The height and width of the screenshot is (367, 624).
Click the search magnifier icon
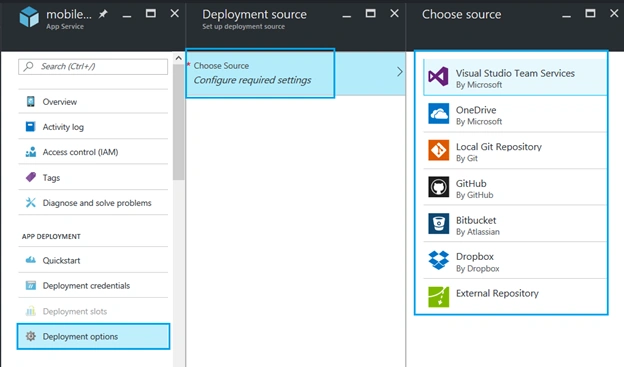[28, 66]
